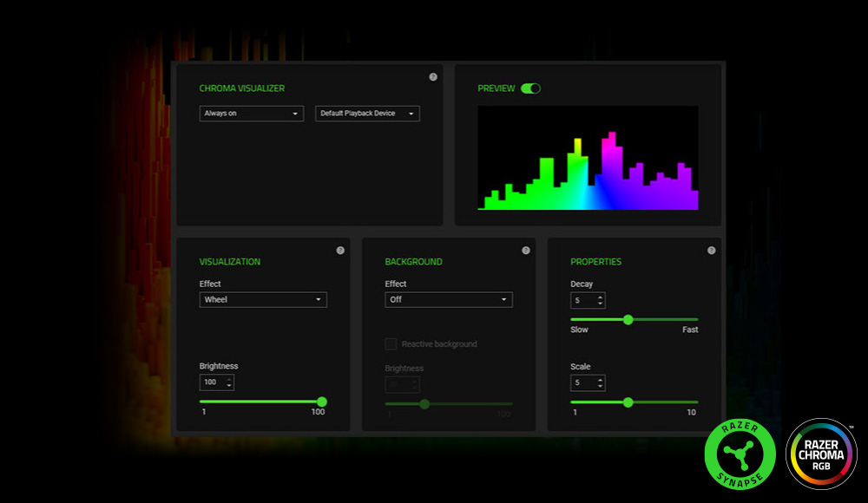The height and width of the screenshot is (503, 868).
Task: Open the Default Playback Device dropdown
Action: coord(366,114)
